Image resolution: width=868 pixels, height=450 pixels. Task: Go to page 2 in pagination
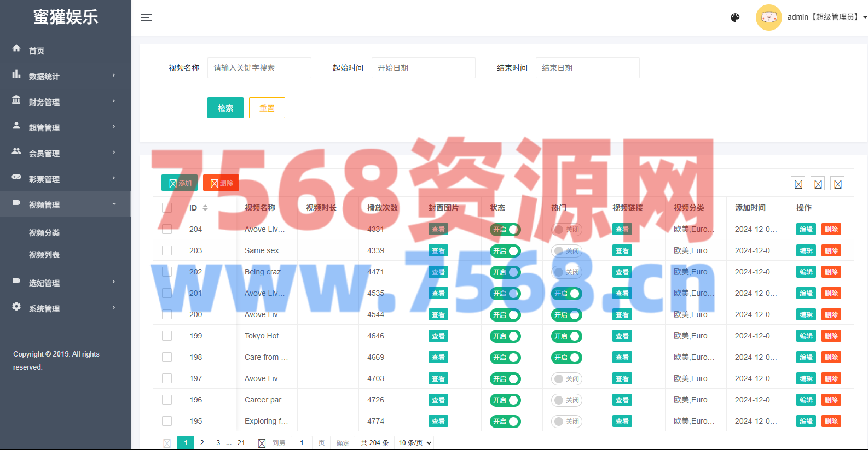pyautogui.click(x=202, y=442)
